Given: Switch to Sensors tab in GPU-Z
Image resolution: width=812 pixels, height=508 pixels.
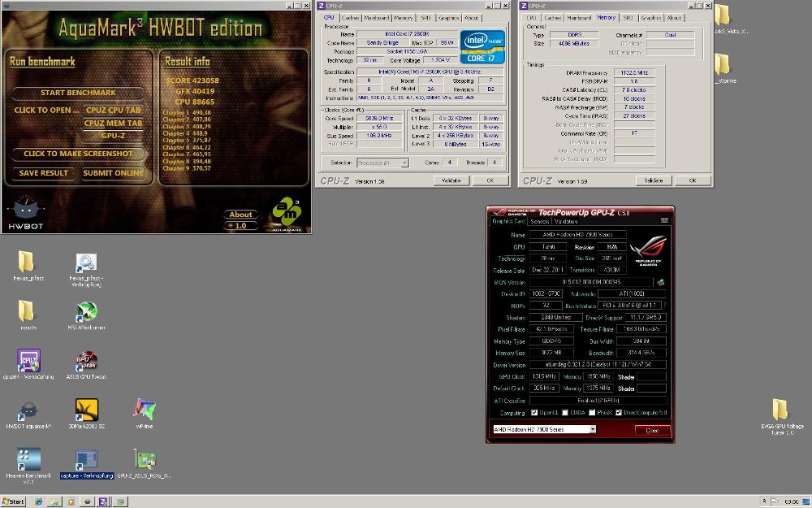Looking at the screenshot, I should click(540, 221).
